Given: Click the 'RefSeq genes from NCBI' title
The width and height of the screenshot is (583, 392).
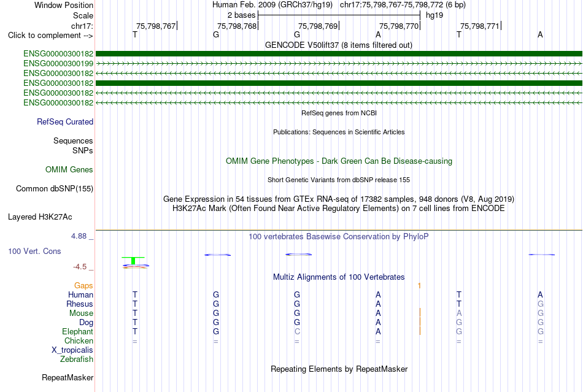Looking at the screenshot, I should click(x=339, y=113).
